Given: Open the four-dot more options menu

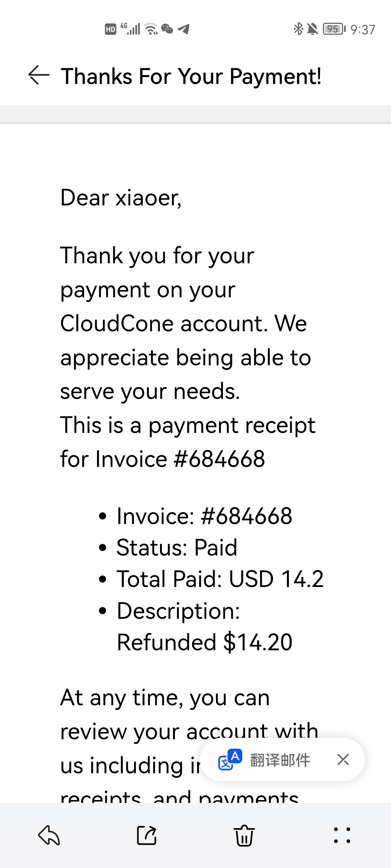Looking at the screenshot, I should (342, 835).
